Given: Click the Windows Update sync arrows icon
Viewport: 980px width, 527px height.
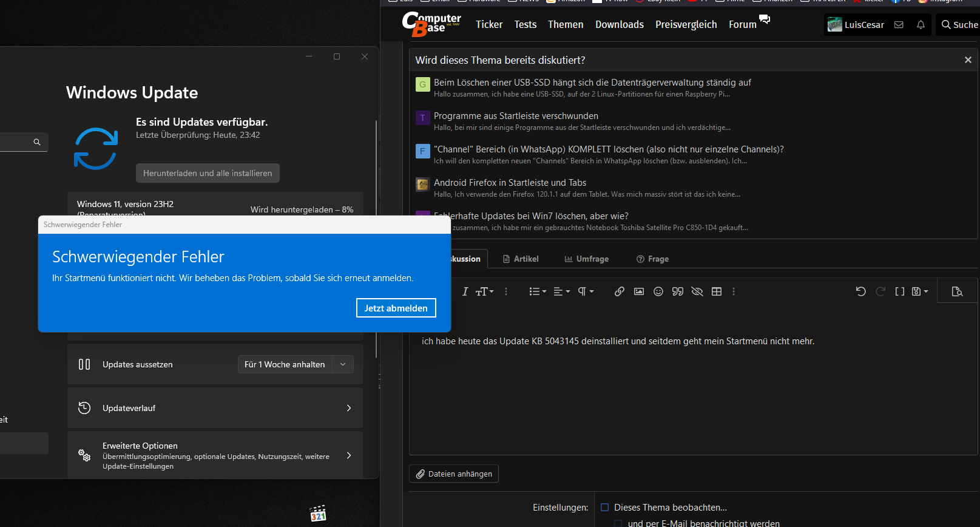Looking at the screenshot, I should click(96, 149).
